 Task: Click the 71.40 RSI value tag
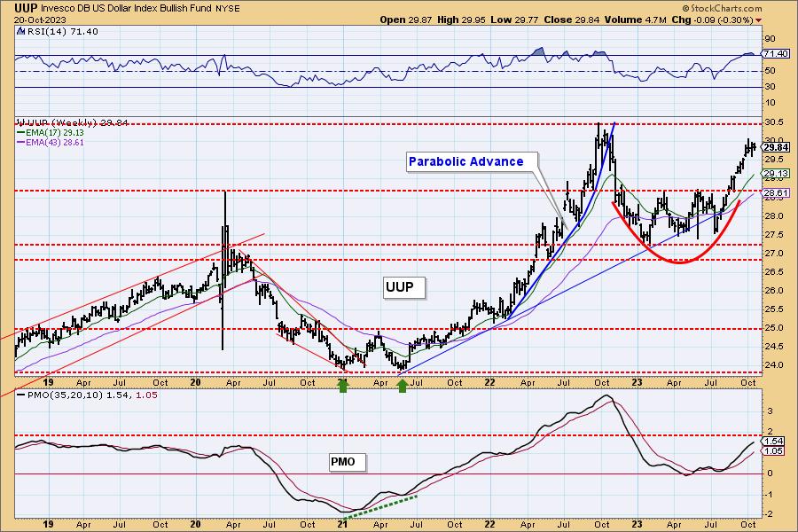(x=776, y=55)
